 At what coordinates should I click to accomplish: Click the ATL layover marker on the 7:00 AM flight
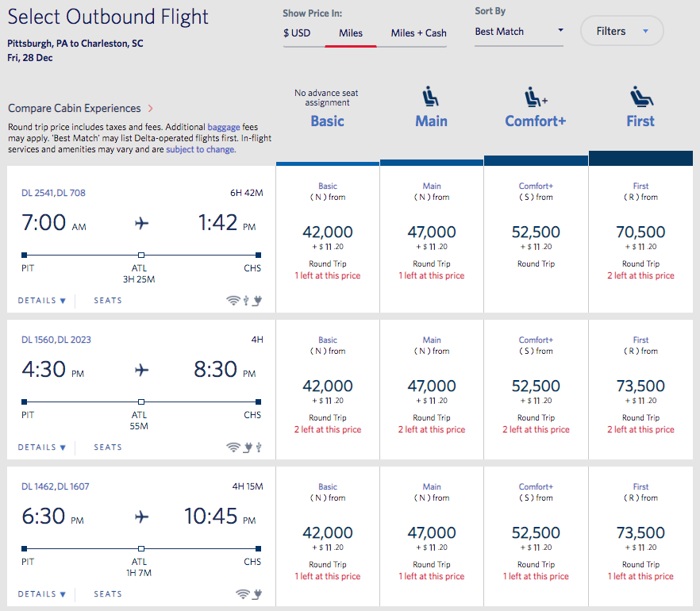(x=140, y=255)
